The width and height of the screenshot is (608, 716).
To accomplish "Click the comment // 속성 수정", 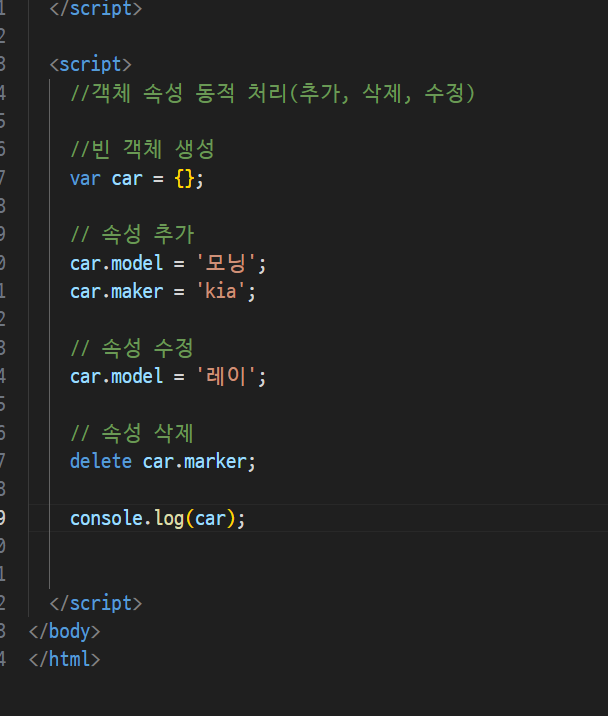I will tap(132, 348).
